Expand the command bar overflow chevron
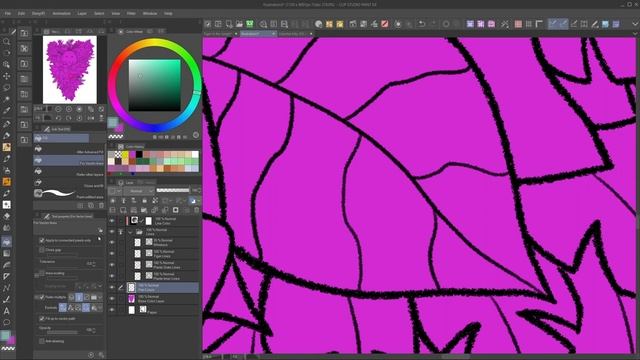Screen dimensions: 640x360 pyautogui.click(x=636, y=24)
